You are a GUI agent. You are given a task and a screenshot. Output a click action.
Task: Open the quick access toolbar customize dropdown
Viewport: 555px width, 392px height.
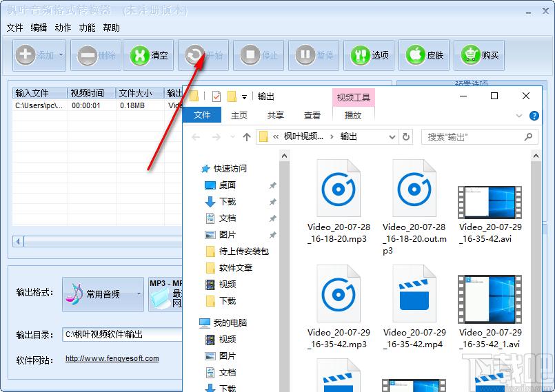244,96
